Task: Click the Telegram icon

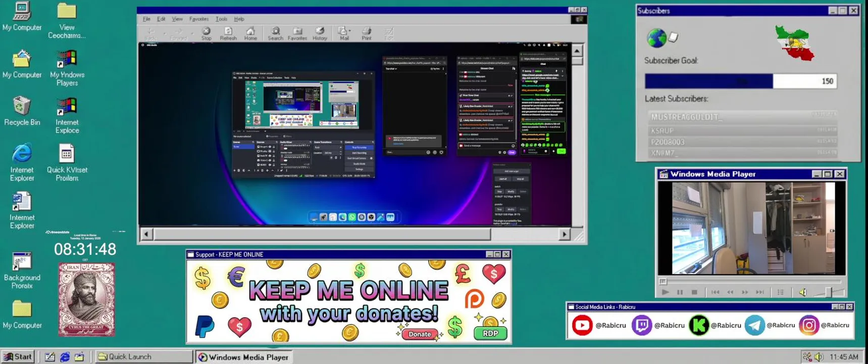Action: coord(754,325)
